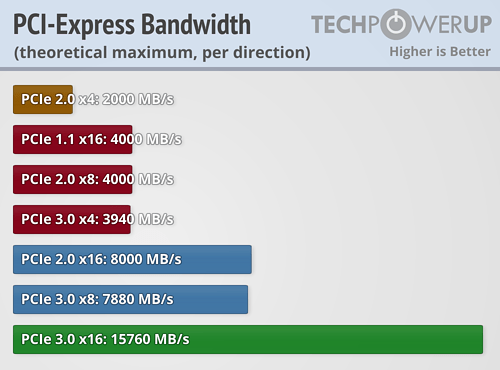Select the red PCIe 1.1 x16 bar
Image resolution: width=500 pixels, height=370 pixels.
[73, 139]
